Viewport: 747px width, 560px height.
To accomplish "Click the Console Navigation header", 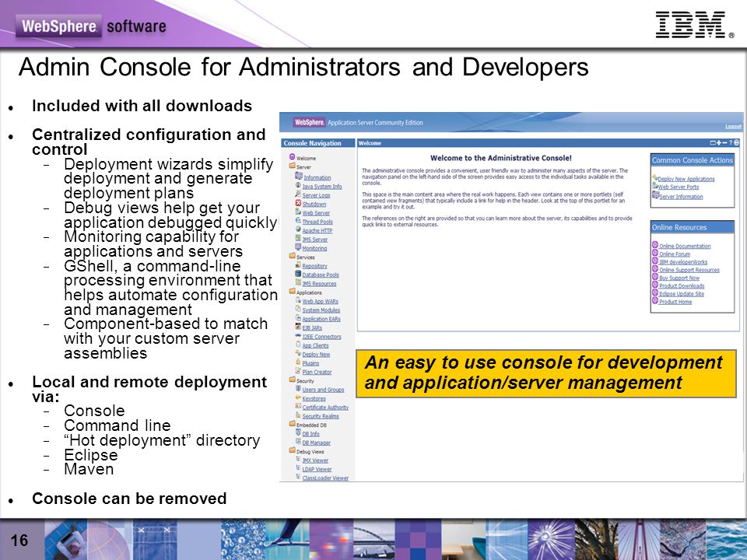I will 317,143.
